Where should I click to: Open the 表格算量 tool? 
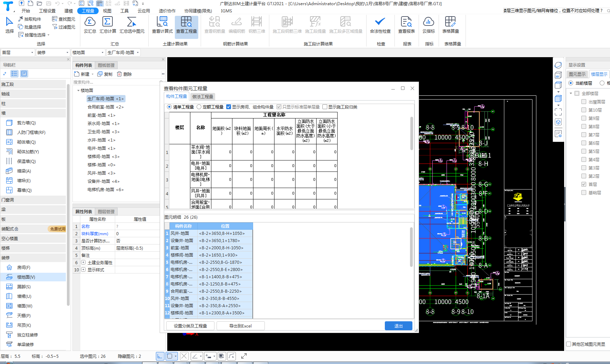click(x=450, y=25)
